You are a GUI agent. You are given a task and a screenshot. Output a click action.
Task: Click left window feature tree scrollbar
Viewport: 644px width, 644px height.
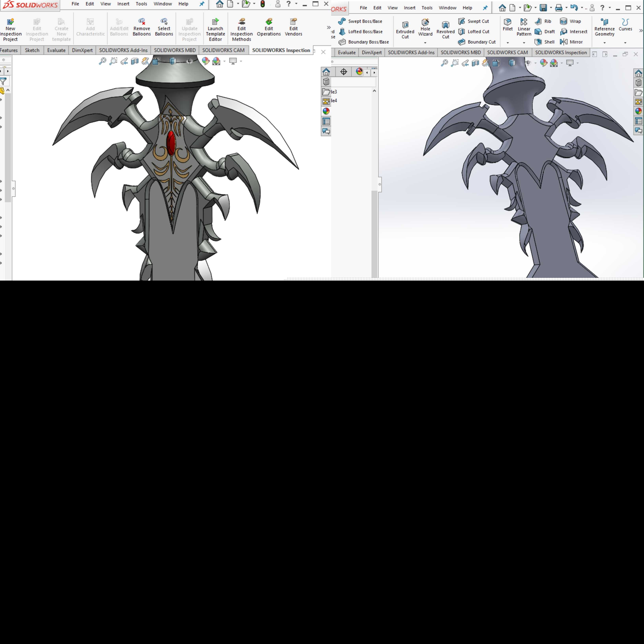(x=8, y=148)
